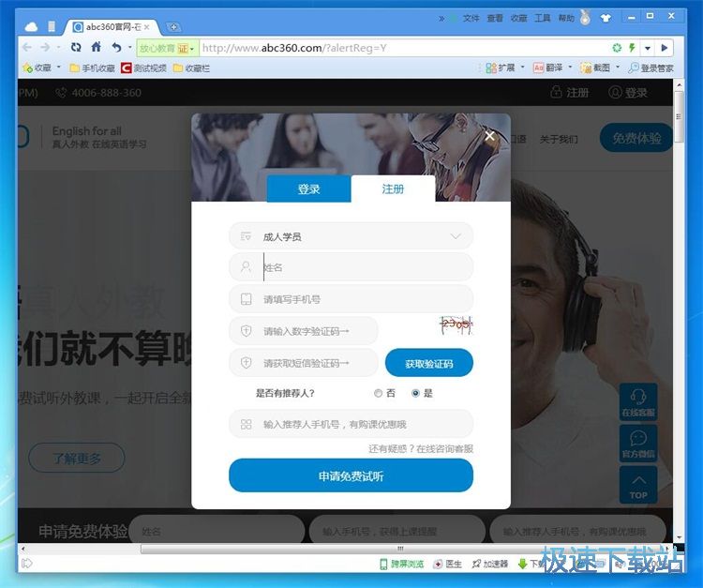This screenshot has height=588, width=703.
Task: Expand the 扩展 dropdown arrow
Action: (x=523, y=68)
